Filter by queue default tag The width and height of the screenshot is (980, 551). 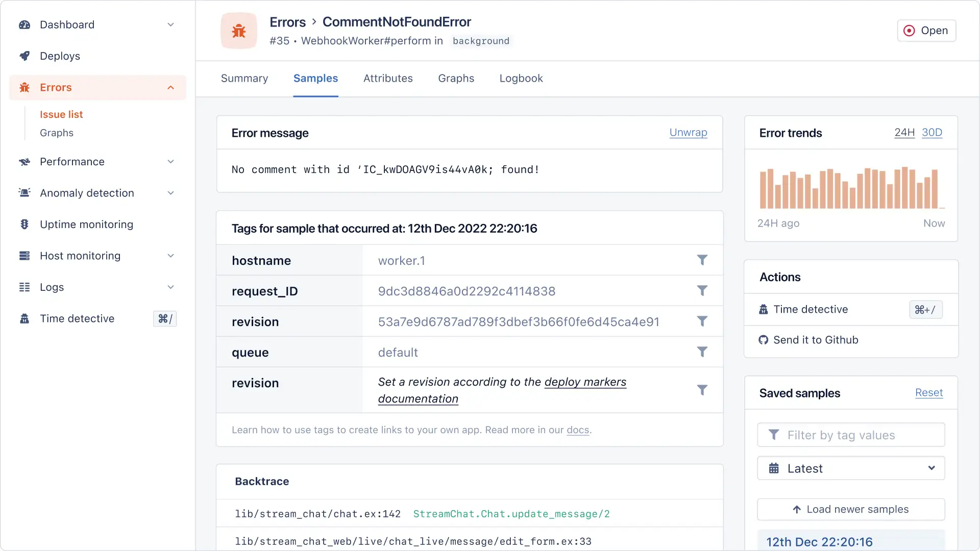702,352
